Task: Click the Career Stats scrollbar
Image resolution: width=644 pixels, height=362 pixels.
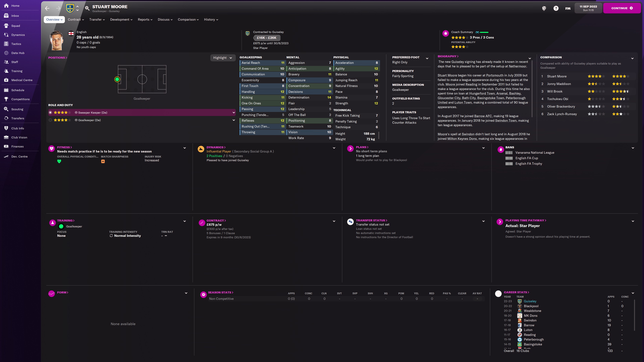Action: coord(634,315)
